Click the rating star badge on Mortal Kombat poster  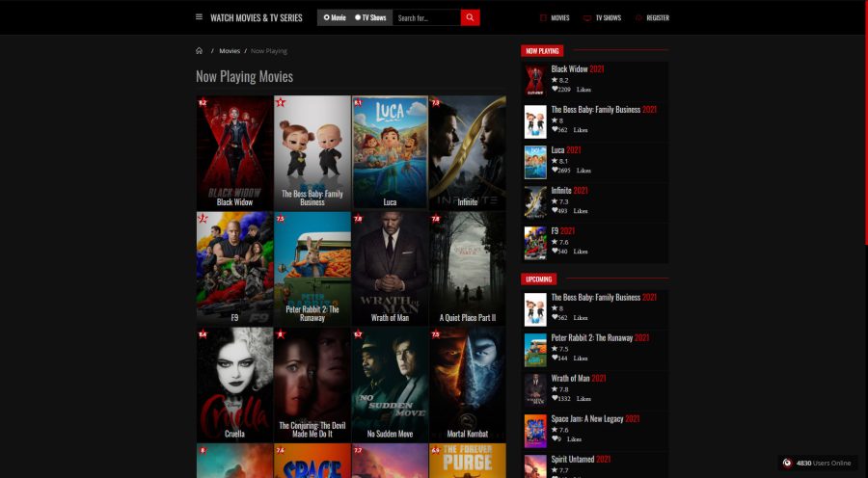(435, 334)
